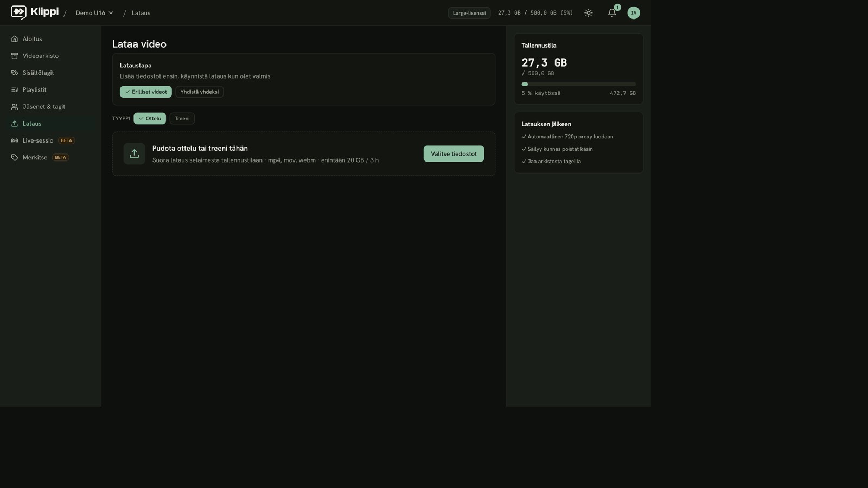The height and width of the screenshot is (488, 868).
Task: Click the Large-lisenssi badge
Action: [469, 13]
